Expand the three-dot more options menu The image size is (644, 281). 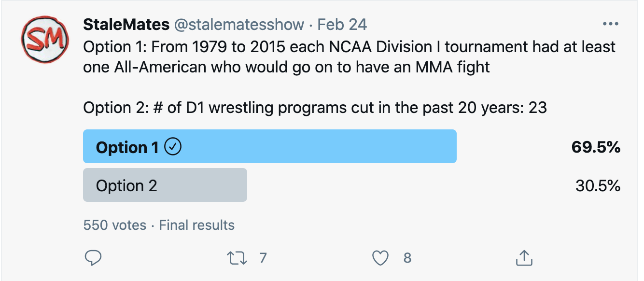pos(611,24)
